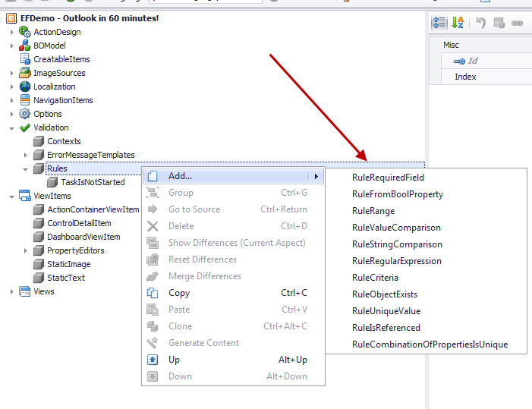Click the EFDemo root node icon
The image size is (532, 409).
[11, 18]
